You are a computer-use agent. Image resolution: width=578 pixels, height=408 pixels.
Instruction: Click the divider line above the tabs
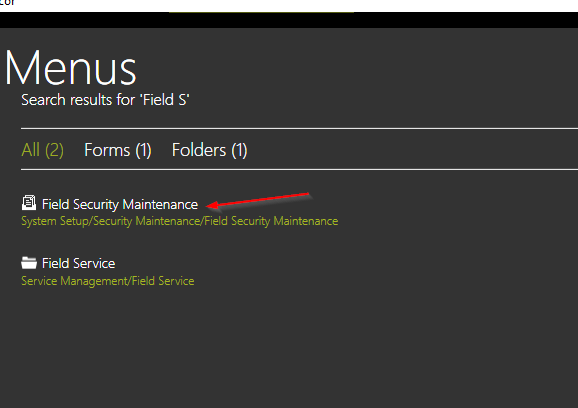click(x=299, y=128)
